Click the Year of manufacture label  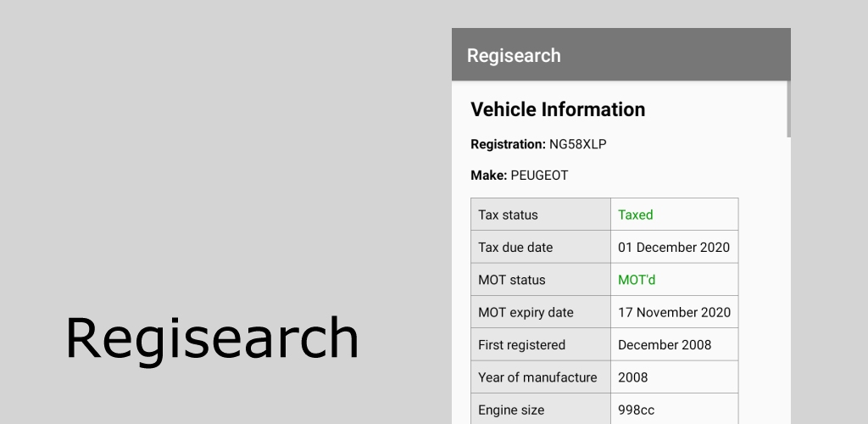tap(537, 377)
